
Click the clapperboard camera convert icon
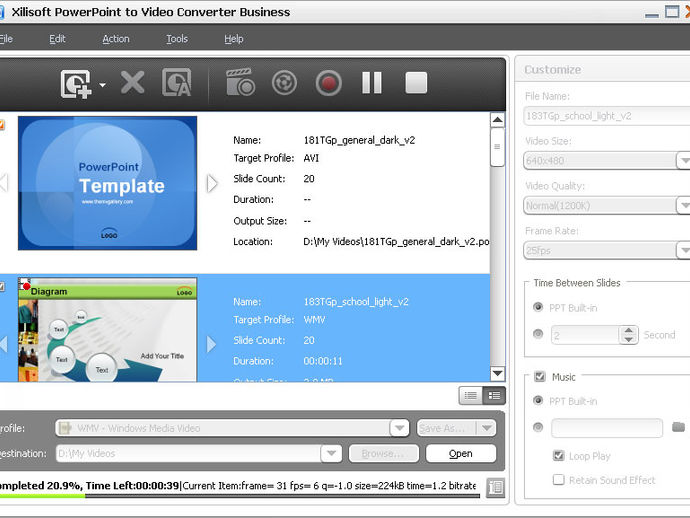(240, 82)
